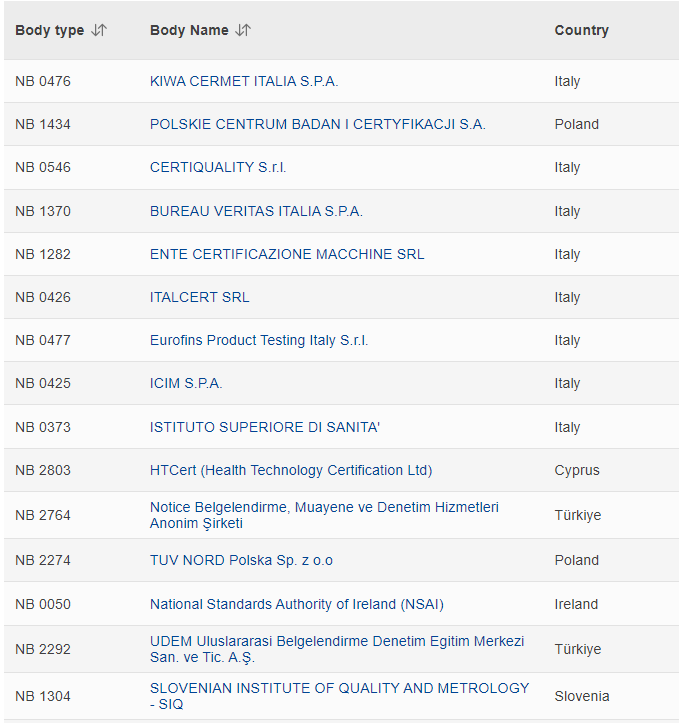Open ENTE CERTIFICAZIONE MACCHINE SRL link
The image size is (683, 723).
tap(287, 254)
